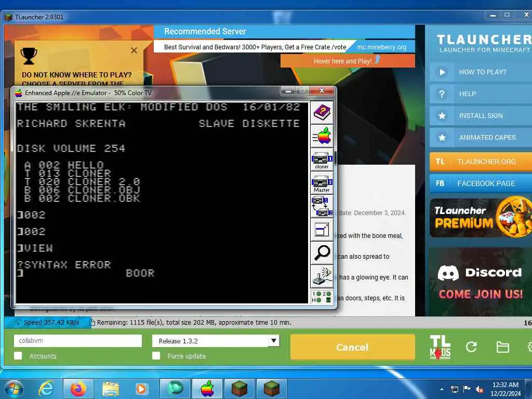Click the A 002 HELLO catalog entry
The width and height of the screenshot is (532, 399).
[64, 165]
